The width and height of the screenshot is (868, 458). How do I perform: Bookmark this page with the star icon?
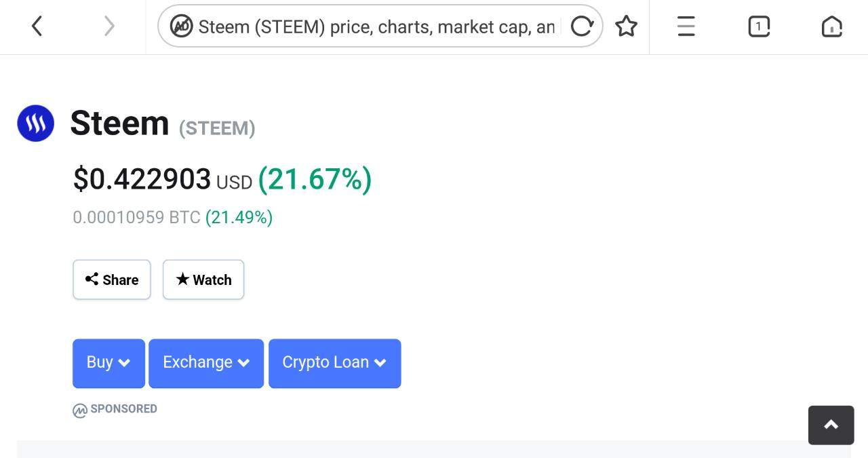(x=626, y=26)
